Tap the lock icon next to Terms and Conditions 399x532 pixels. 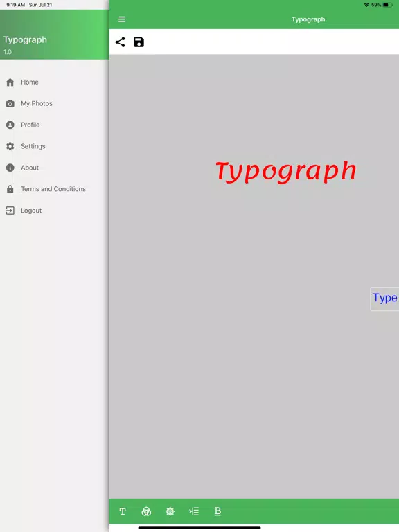[10, 189]
